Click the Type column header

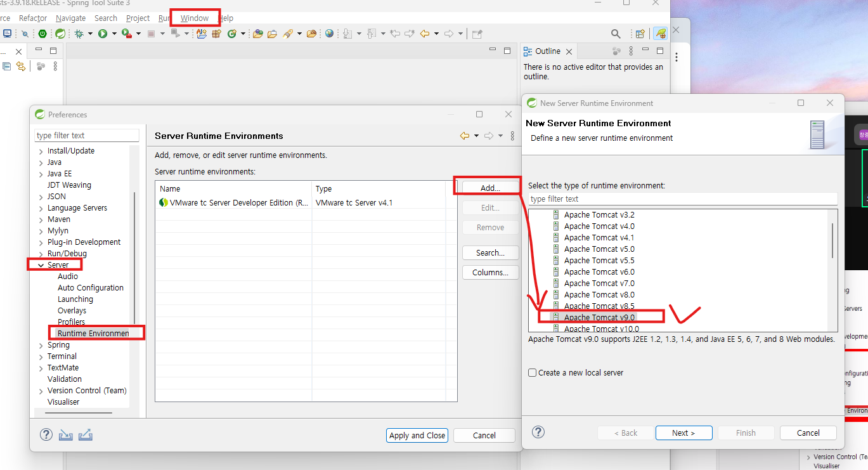coord(379,188)
